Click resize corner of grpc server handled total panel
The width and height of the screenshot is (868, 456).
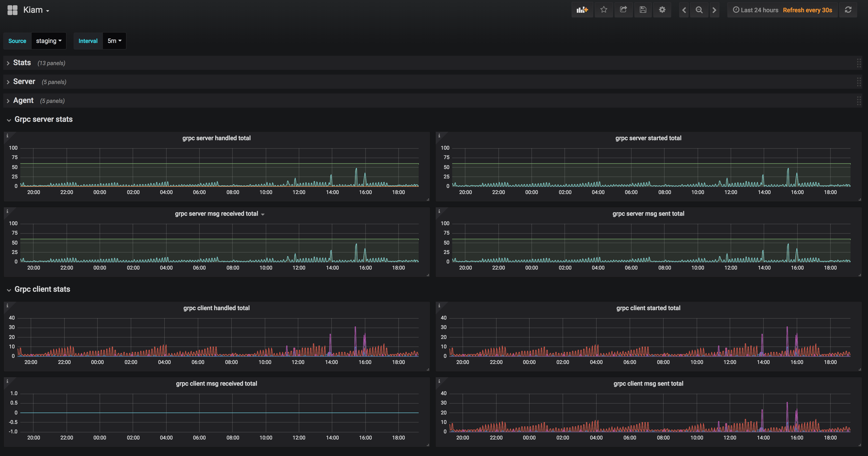(x=428, y=199)
